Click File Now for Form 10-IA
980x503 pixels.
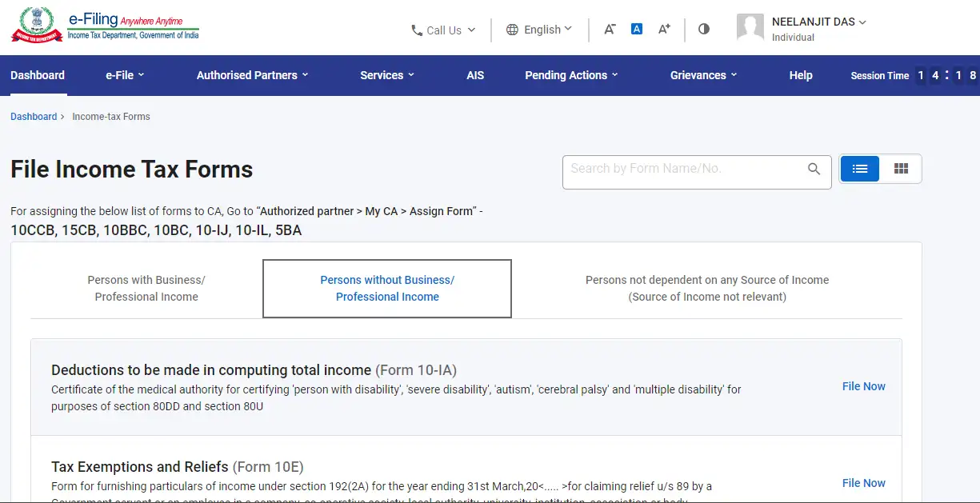(x=863, y=386)
